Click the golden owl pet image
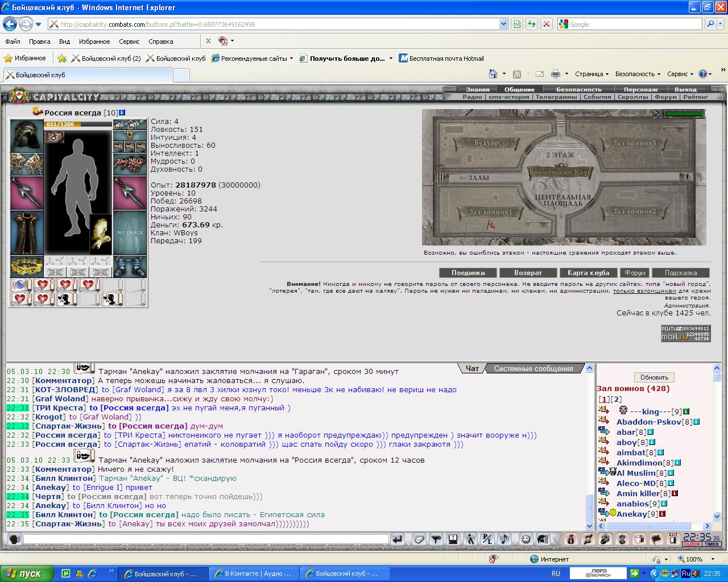This screenshot has width=728, height=582. (101, 234)
